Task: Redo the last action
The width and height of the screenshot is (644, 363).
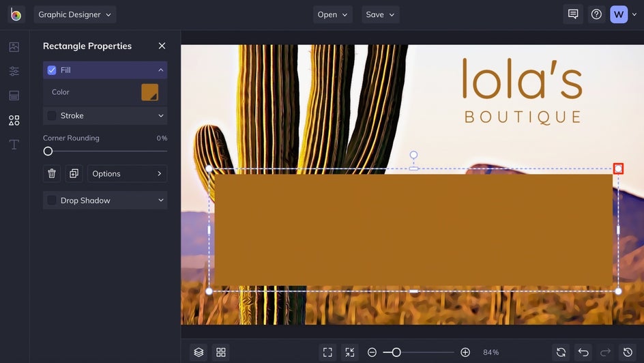Action: (x=605, y=352)
